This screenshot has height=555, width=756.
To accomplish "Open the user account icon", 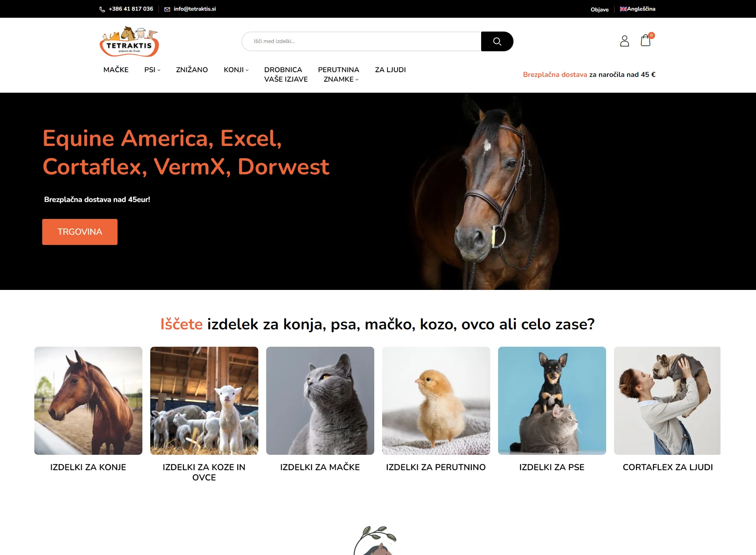I will (x=624, y=41).
